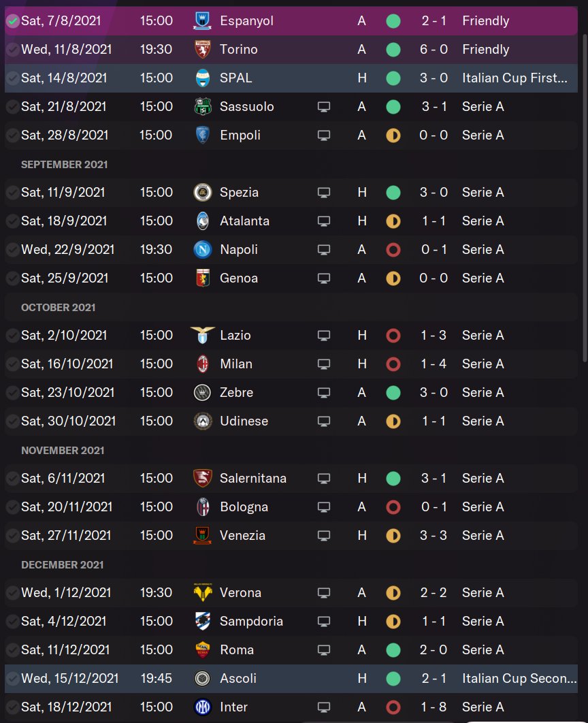Screen dimensions: 588x723
Task: Click the green win indicator for Spezia
Action: (x=393, y=193)
